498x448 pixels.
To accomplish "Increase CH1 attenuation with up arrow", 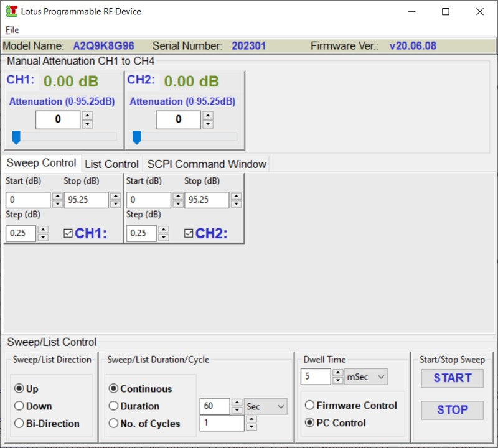I will pyautogui.click(x=87, y=116).
